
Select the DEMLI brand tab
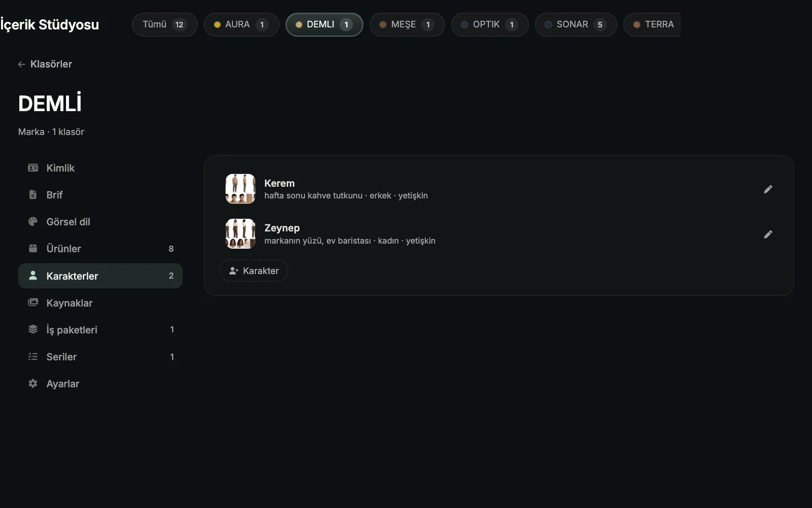click(x=324, y=24)
